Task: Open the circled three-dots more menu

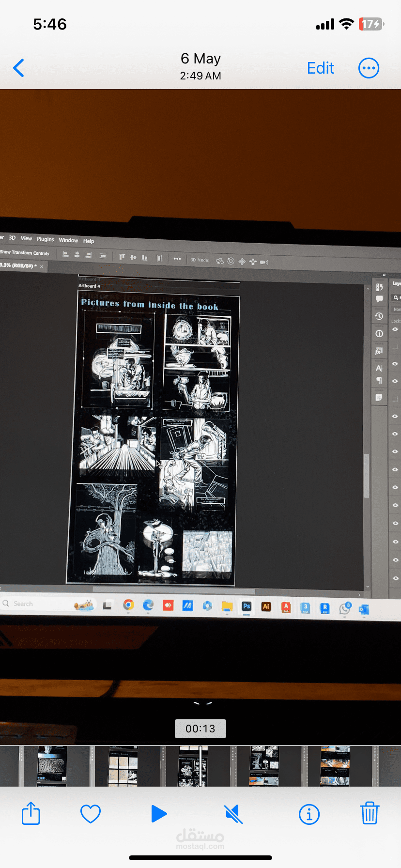Action: point(369,68)
